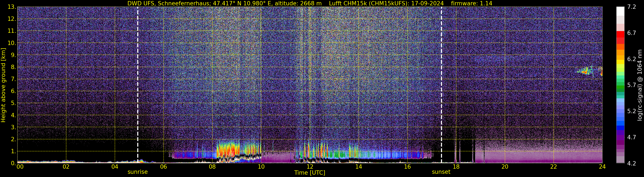
Task: Click the colorbar value '5.2'
Action: (632, 111)
